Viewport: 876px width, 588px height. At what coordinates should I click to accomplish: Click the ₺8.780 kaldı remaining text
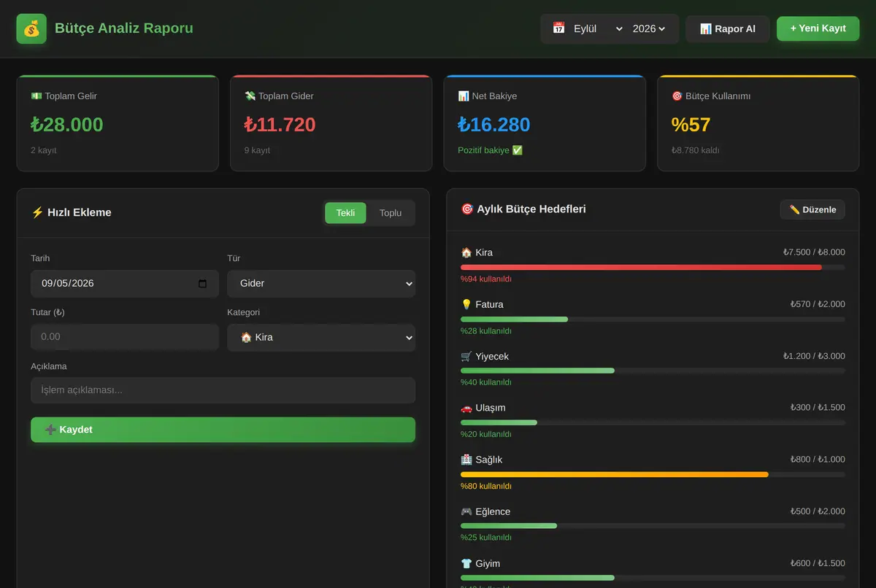696,150
